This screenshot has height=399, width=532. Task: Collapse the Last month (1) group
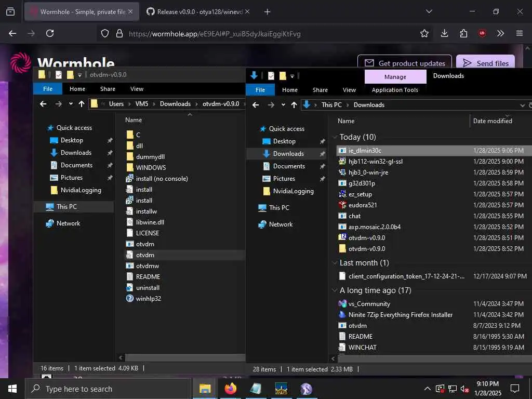[335, 263]
